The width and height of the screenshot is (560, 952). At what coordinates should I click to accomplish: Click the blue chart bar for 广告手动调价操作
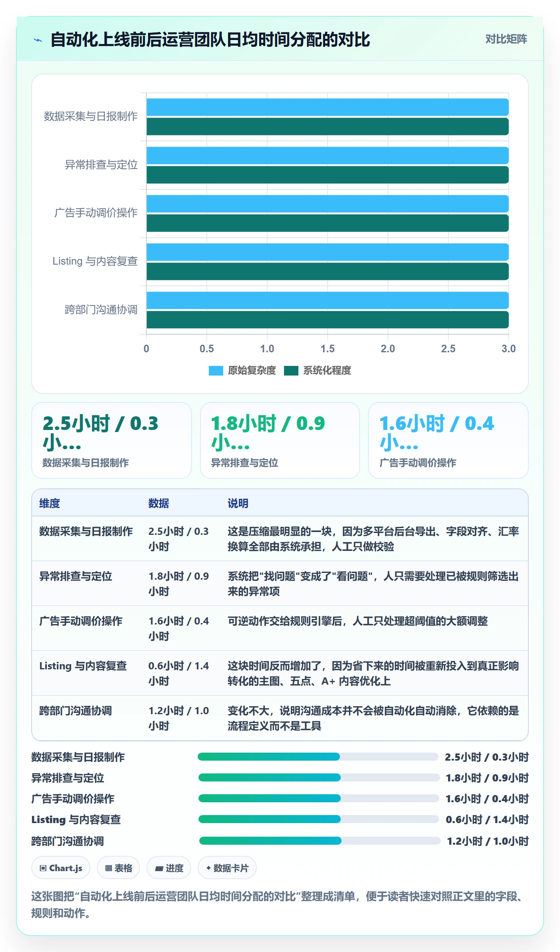tap(328, 204)
